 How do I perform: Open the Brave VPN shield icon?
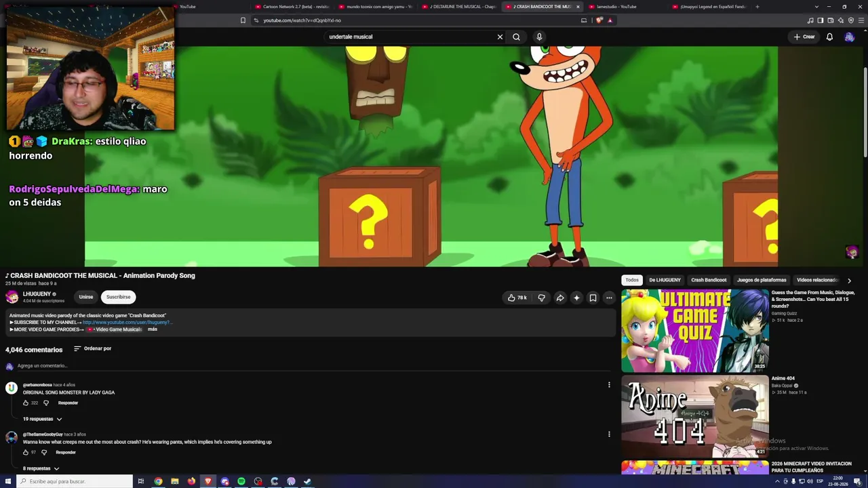coord(851,20)
